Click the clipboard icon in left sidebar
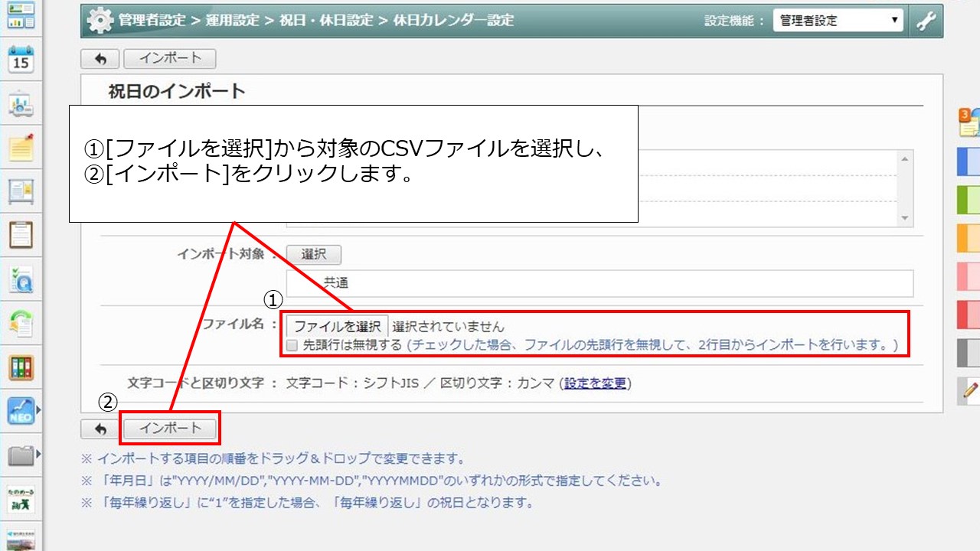Screen dimensions: 980x551 [x=21, y=235]
